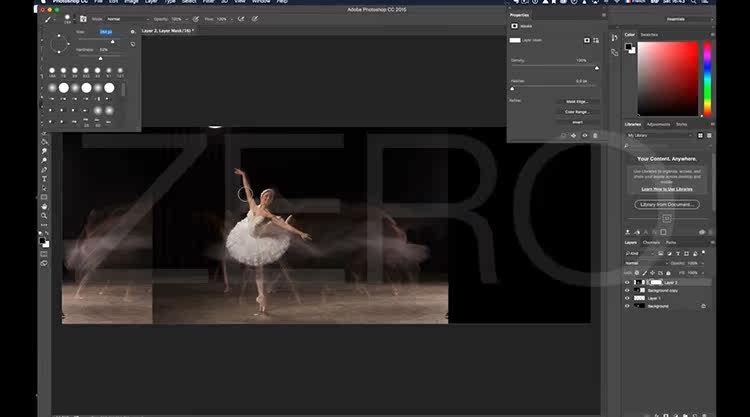Select pixel mask icon in Properties
The height and width of the screenshot is (417, 750).
pyautogui.click(x=587, y=41)
